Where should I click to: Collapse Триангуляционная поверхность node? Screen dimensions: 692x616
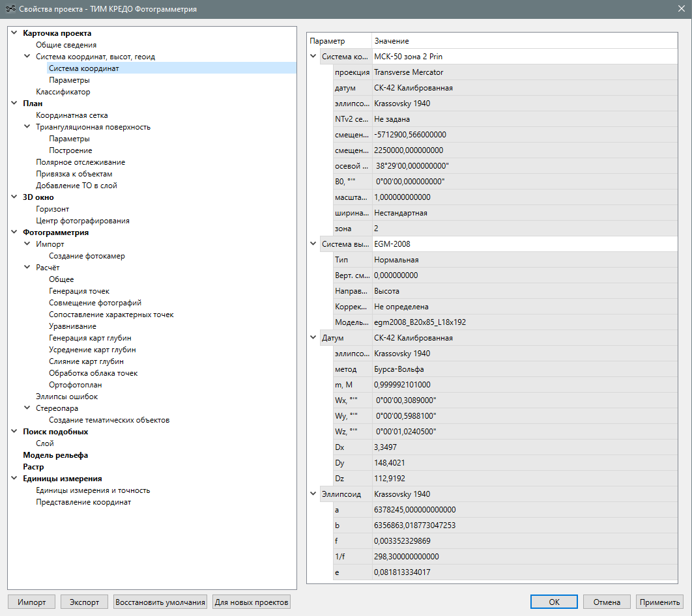coord(27,127)
